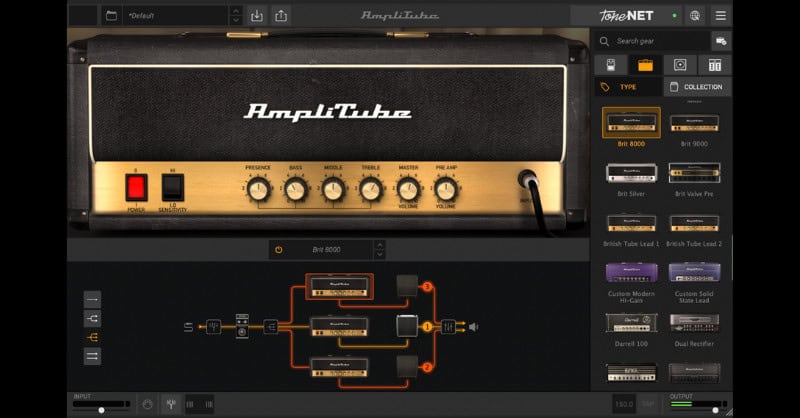800x418 pixels.
Task: Choose British Tube Lead 1 amp
Action: click(x=631, y=223)
